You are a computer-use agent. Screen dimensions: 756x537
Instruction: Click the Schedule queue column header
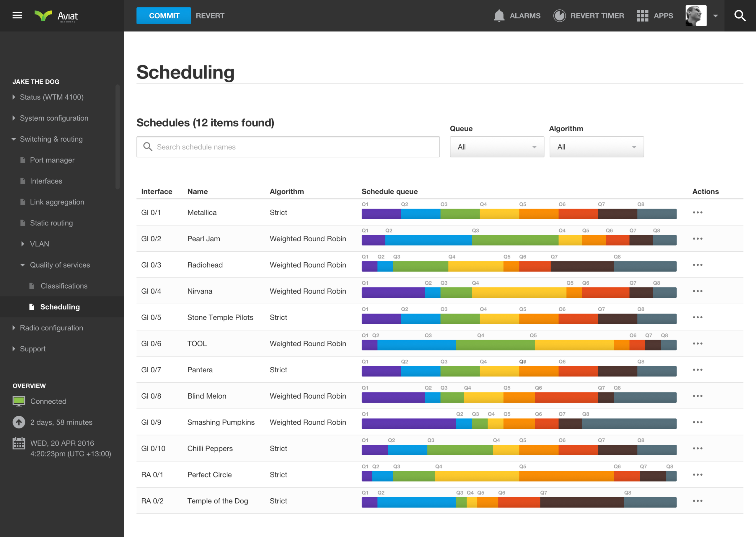tap(390, 191)
